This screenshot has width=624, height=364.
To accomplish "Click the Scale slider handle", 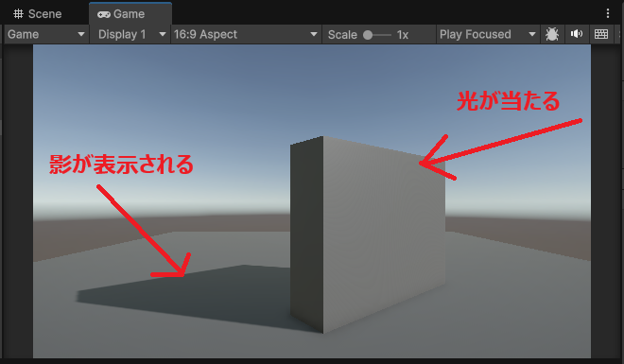I will (x=368, y=35).
